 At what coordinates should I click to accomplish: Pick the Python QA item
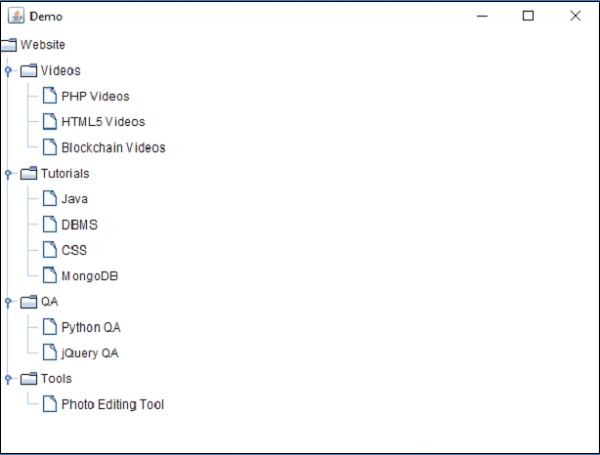91,327
